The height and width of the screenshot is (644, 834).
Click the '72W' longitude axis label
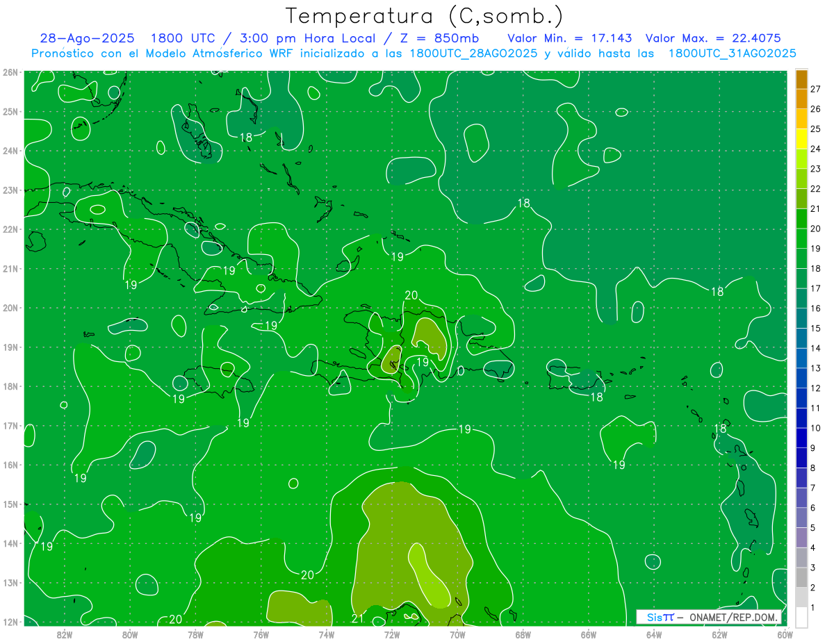click(x=392, y=634)
